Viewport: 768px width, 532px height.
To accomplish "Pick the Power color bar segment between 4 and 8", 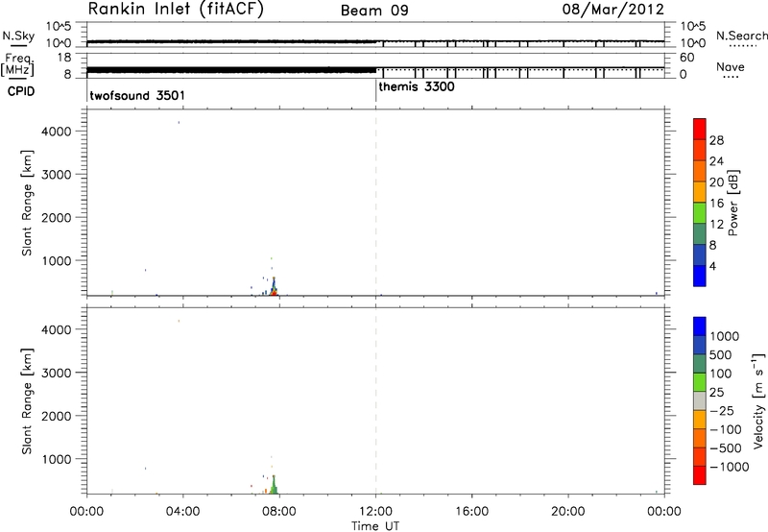I will (x=700, y=255).
